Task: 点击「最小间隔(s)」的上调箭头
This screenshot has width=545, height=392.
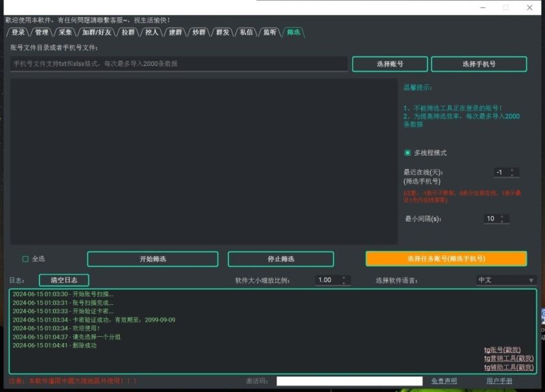Action: coord(501,216)
